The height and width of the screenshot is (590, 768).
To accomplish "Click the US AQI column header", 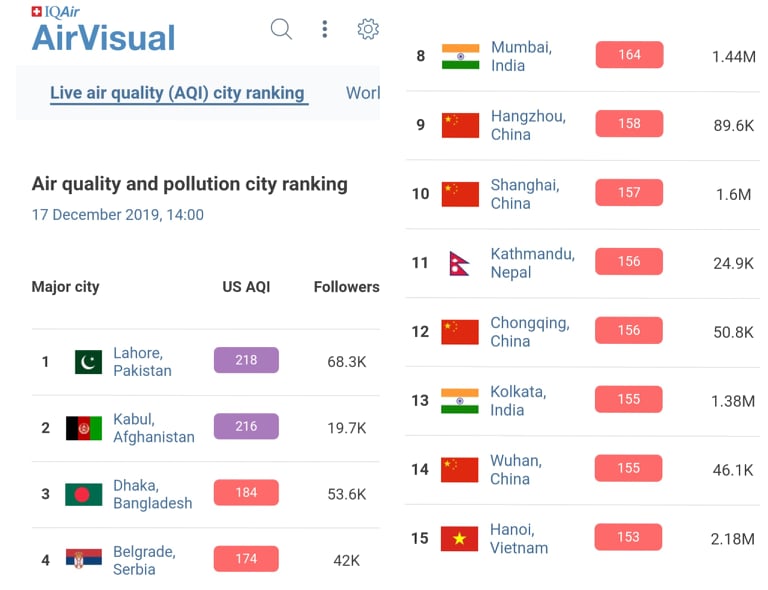I will [x=246, y=286].
